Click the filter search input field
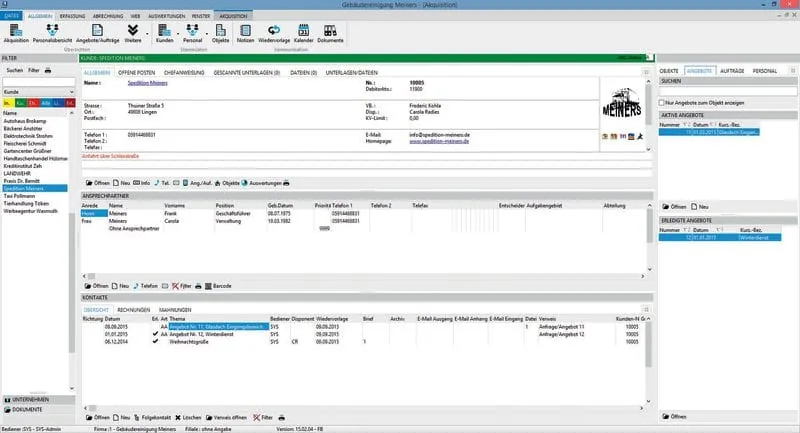 tap(39, 82)
